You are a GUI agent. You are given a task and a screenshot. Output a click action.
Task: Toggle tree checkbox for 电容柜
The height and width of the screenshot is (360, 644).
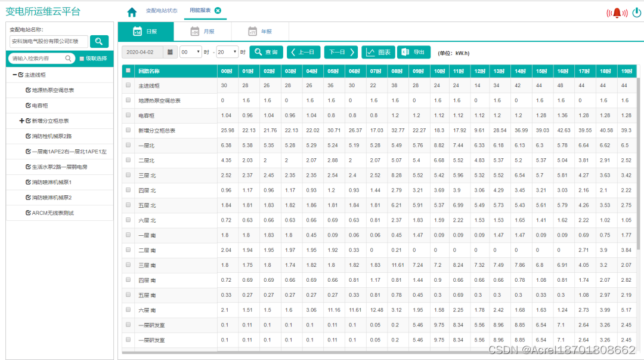(28, 105)
